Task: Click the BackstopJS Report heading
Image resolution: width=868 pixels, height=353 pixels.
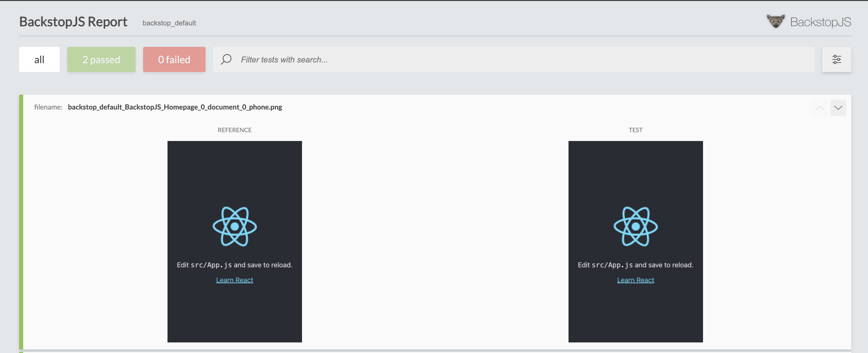Action: [73, 22]
